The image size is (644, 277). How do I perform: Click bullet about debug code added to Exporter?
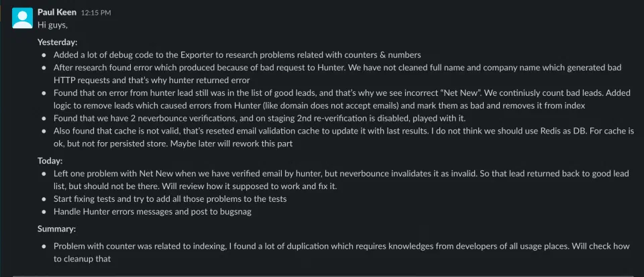pos(237,54)
